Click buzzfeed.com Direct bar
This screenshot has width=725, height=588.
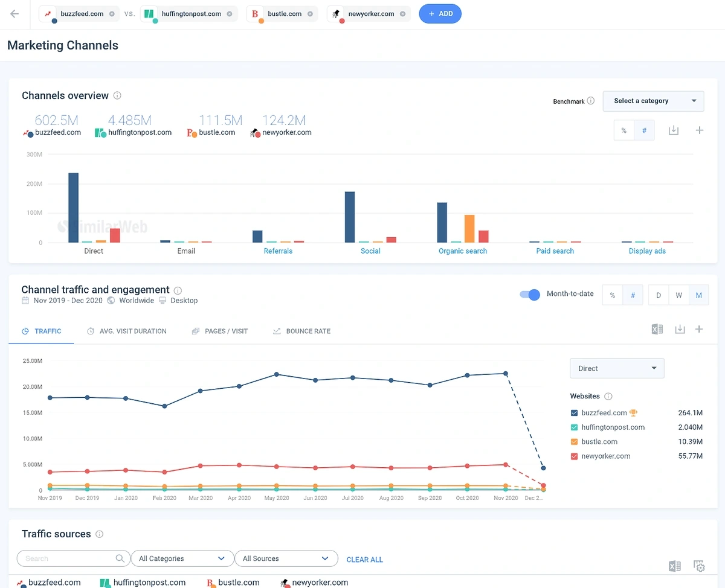(73, 208)
